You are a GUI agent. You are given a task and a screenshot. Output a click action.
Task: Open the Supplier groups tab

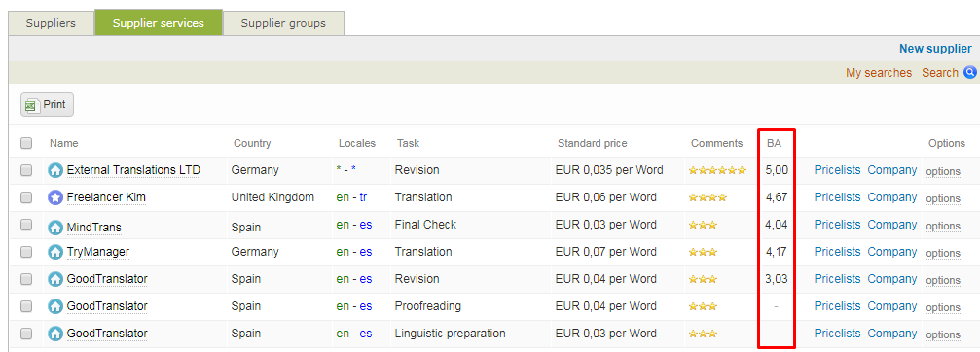pos(283,23)
